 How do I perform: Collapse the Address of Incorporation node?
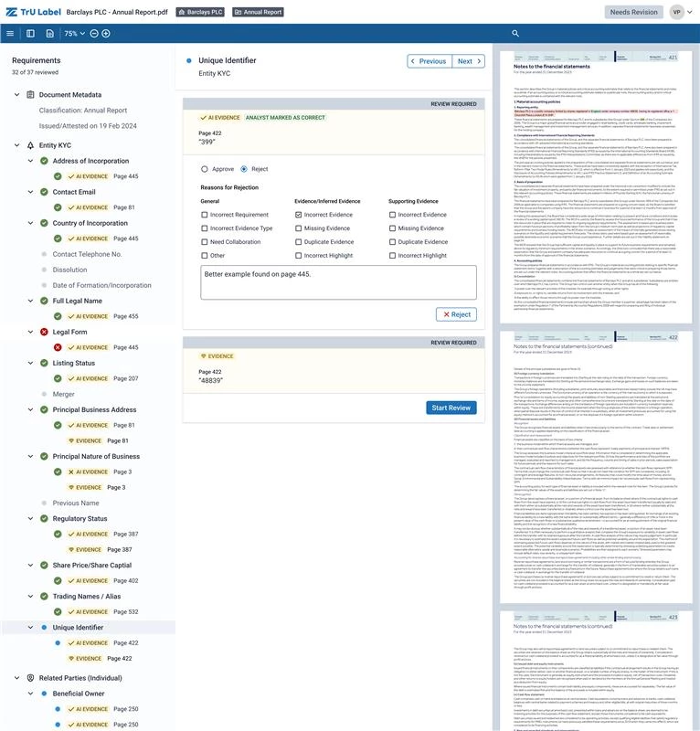[x=30, y=161]
